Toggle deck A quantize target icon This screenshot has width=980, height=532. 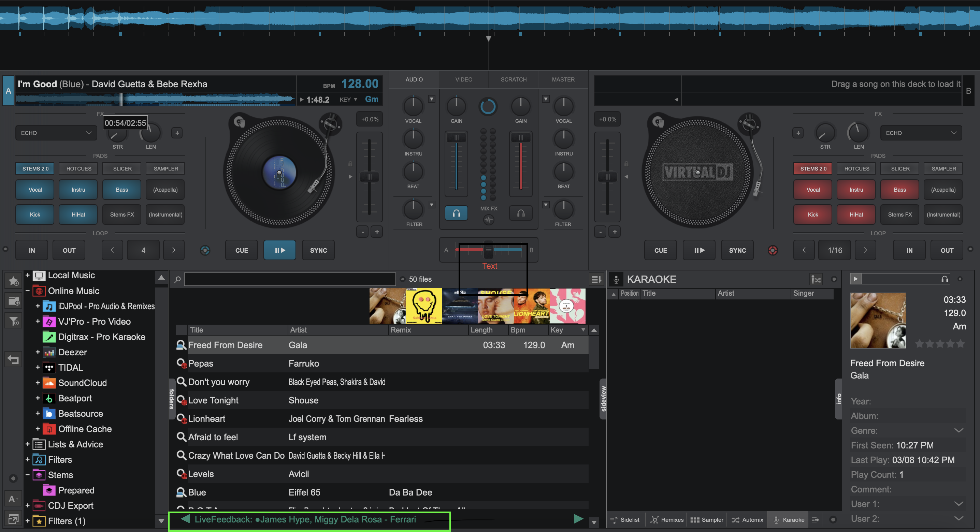tap(205, 250)
